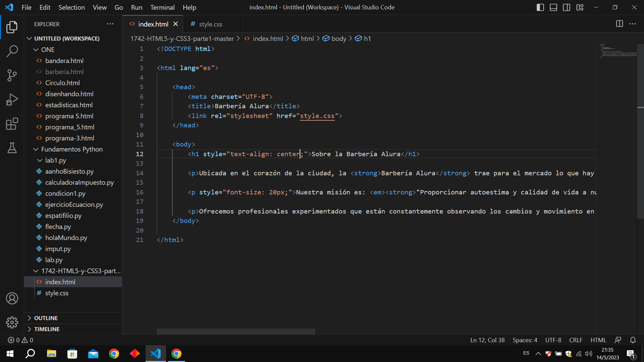644x362 pixels.
Task: Open the File menu
Action: tap(26, 7)
